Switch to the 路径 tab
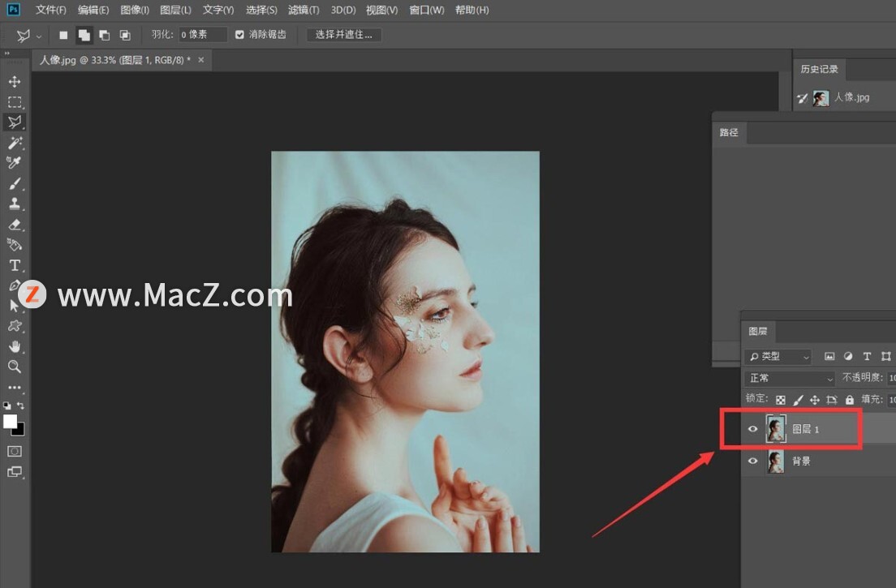The image size is (896, 588). tap(728, 132)
